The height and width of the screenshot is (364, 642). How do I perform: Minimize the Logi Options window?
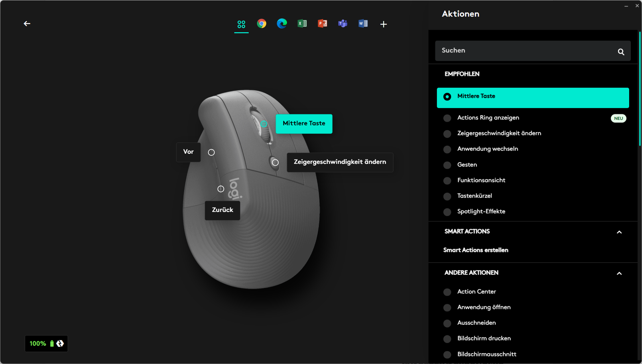[x=626, y=6]
